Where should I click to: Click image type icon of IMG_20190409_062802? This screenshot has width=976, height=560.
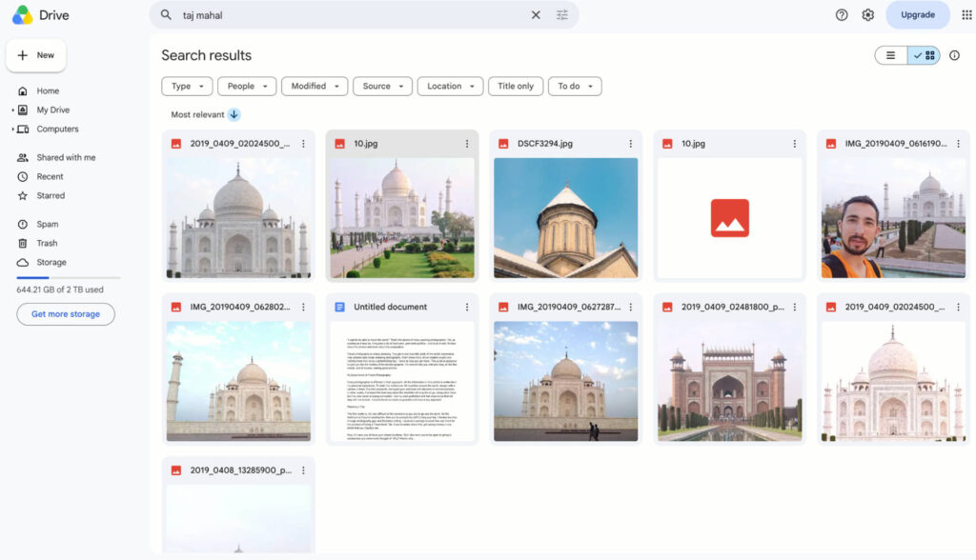tap(176, 308)
